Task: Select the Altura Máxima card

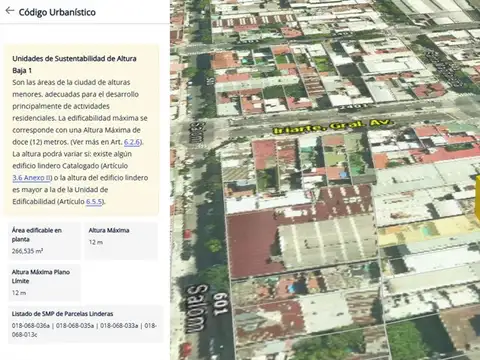Action: click(x=121, y=241)
